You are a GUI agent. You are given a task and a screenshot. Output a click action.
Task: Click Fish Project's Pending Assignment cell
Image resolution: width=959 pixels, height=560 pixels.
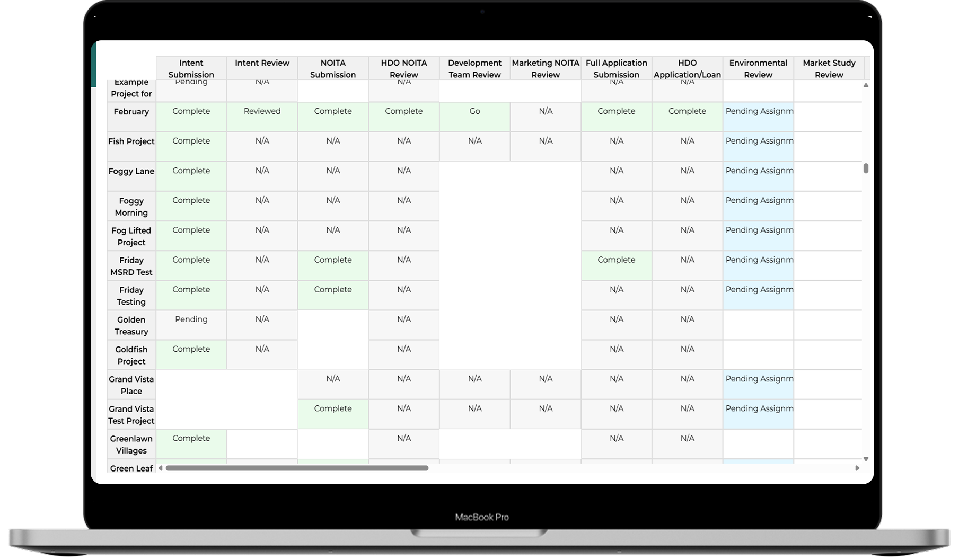(x=758, y=147)
